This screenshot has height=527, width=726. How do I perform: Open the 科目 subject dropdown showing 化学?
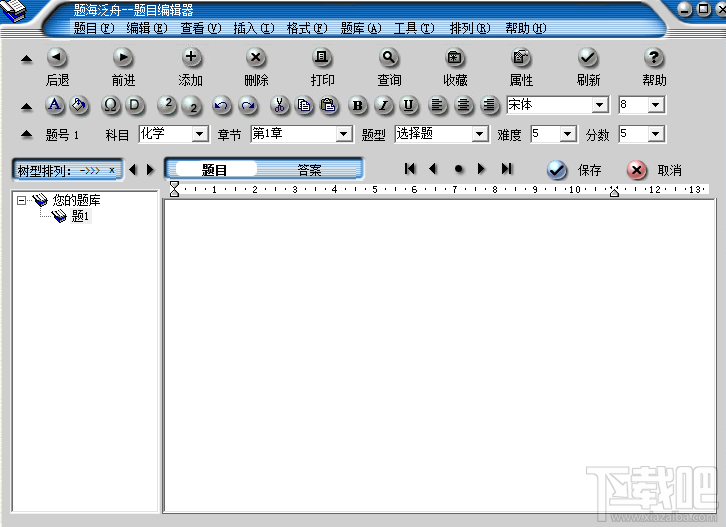(x=174, y=134)
